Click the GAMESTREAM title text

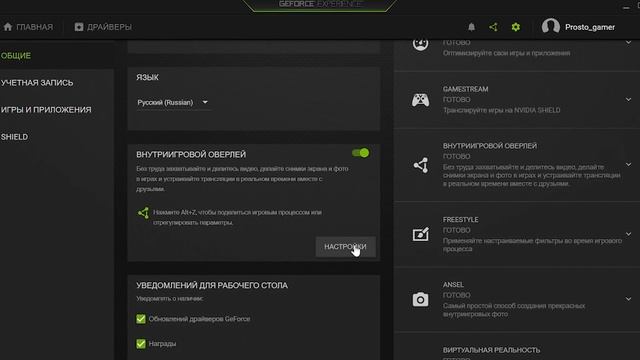[465, 89]
